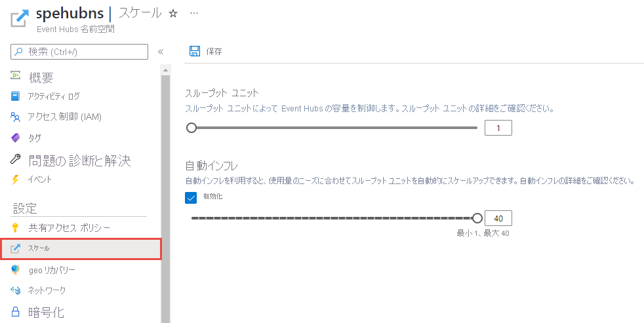The image size is (644, 323).
Task: Click the アクティビティ ログ book icon
Action: (x=16, y=96)
